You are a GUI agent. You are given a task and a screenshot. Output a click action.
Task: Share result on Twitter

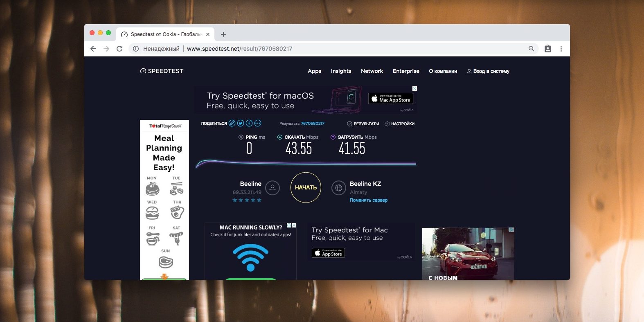[x=241, y=123]
